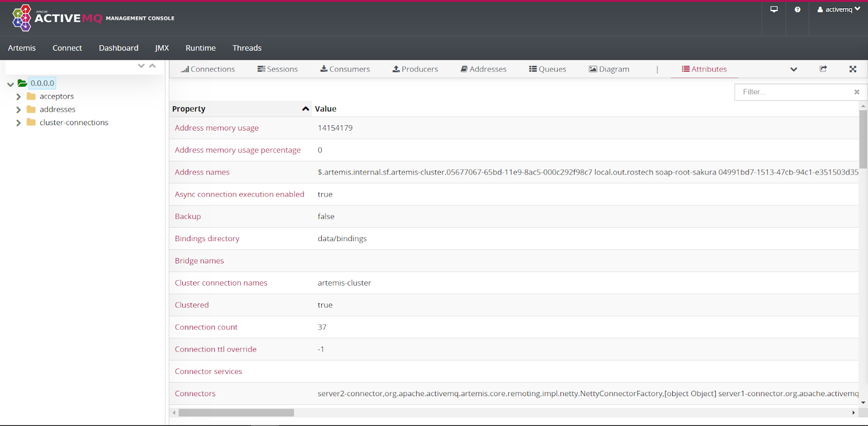
Task: Click the Value column header
Action: [325, 109]
